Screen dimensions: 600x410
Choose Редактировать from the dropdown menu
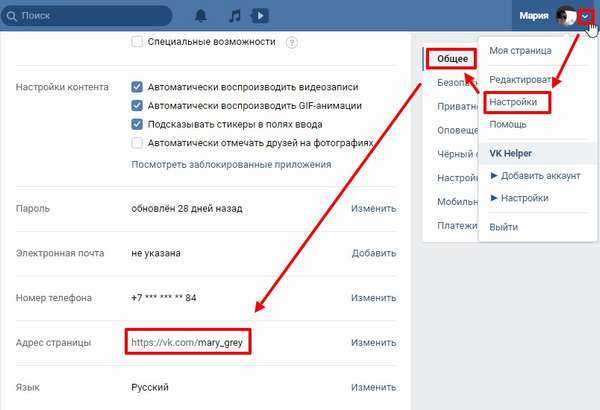520,80
